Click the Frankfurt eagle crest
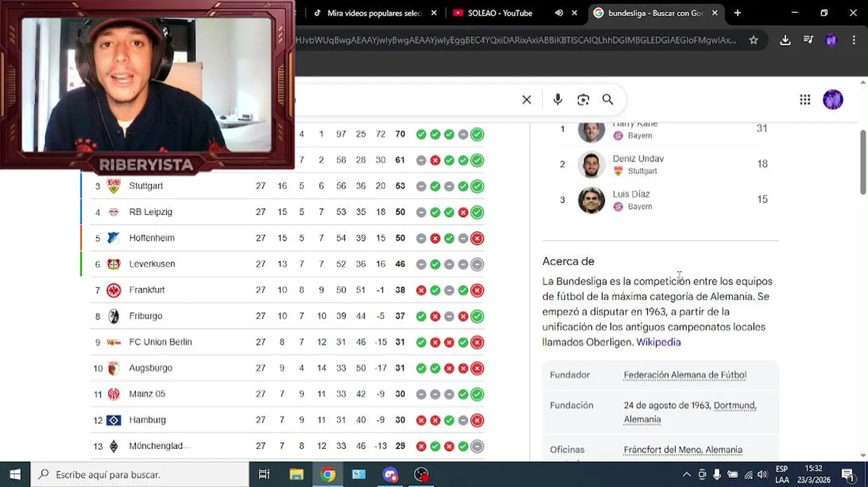 pos(114,290)
